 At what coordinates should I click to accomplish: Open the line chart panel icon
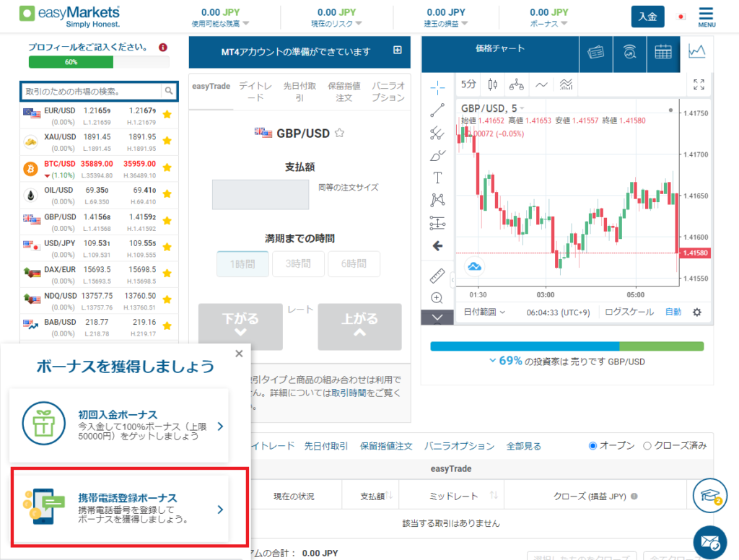(696, 51)
